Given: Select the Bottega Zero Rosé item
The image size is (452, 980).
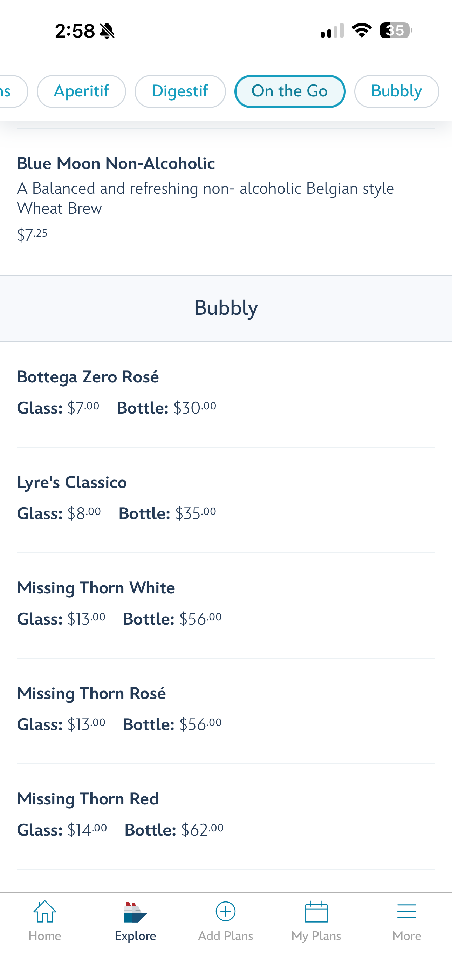Looking at the screenshot, I should point(88,377).
